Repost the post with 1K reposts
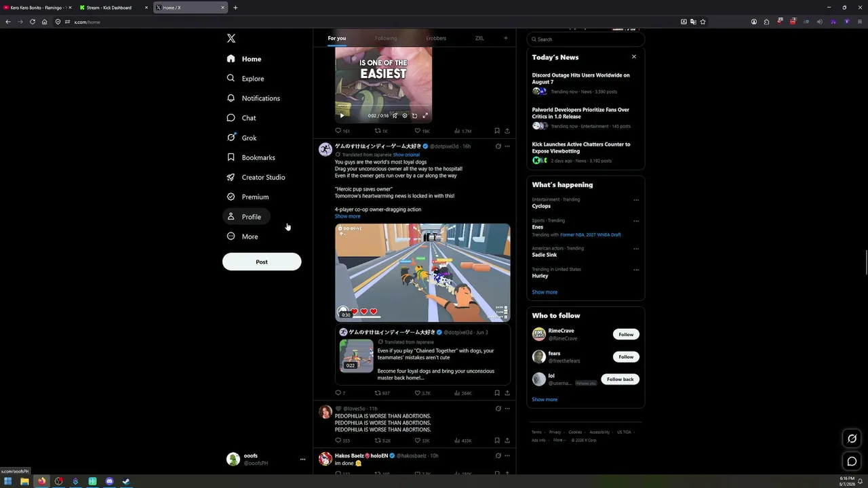 click(381, 131)
